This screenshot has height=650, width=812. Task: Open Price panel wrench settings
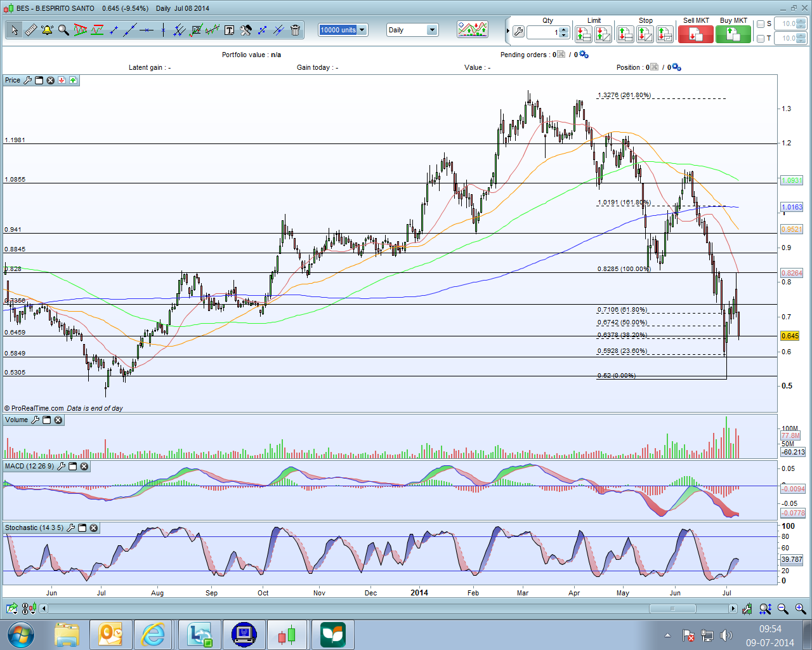pos(27,81)
